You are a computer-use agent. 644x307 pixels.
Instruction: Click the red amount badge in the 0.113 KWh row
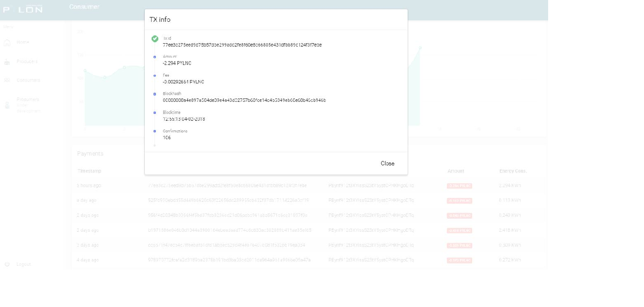pyautogui.click(x=459, y=201)
